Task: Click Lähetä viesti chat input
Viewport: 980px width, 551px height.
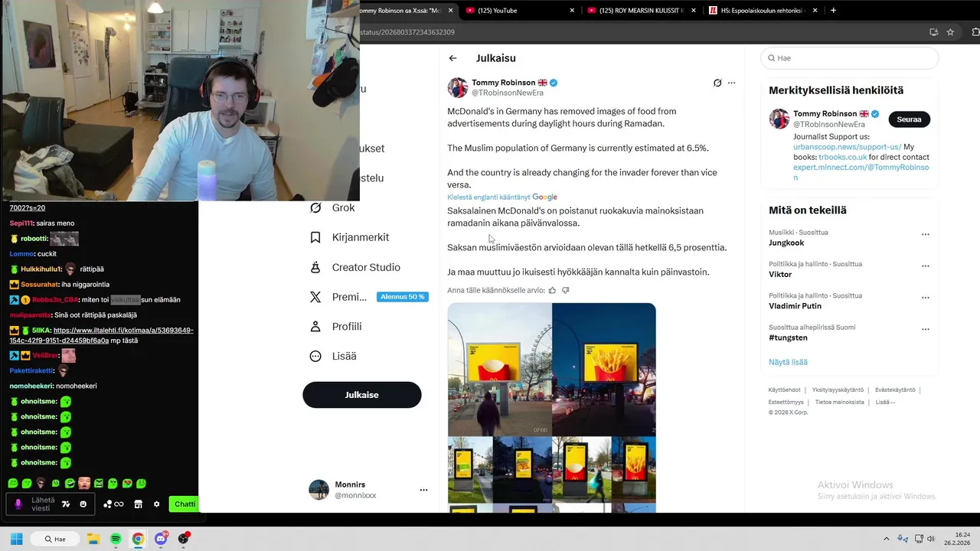Action: coord(51,504)
